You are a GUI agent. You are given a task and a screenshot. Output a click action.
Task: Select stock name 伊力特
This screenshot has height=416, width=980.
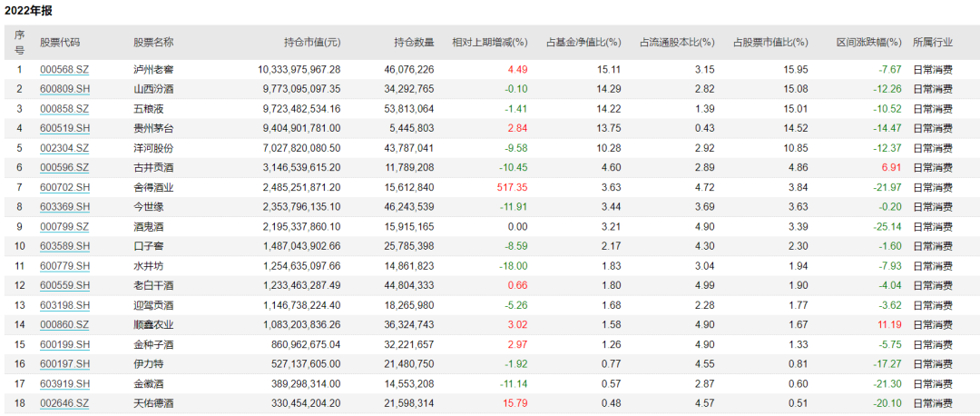[x=148, y=364]
